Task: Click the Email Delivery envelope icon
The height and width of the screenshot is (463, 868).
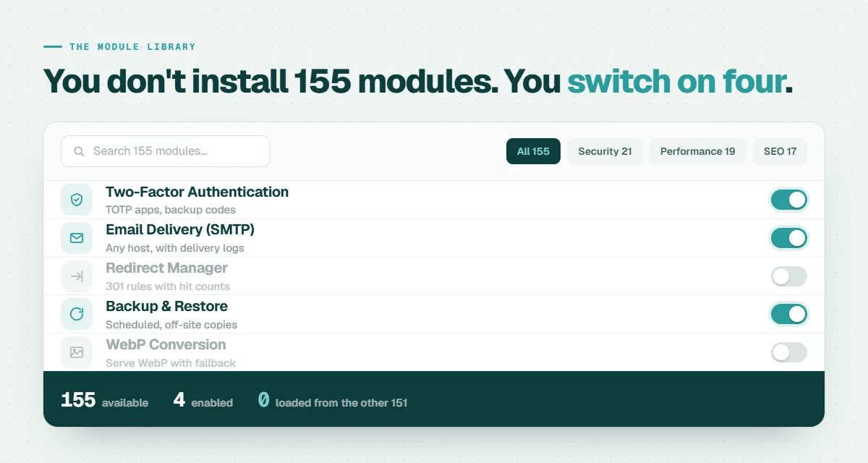Action: click(77, 238)
